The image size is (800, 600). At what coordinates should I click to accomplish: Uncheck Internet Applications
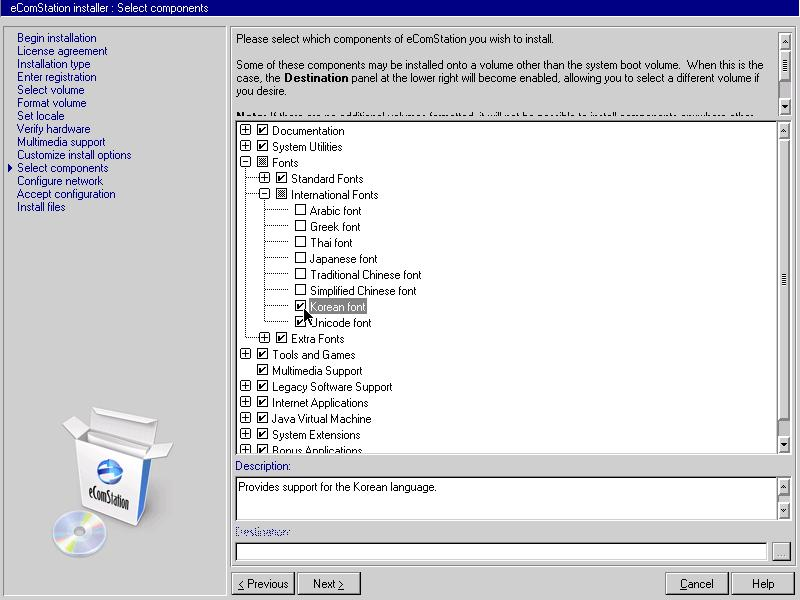click(x=262, y=402)
